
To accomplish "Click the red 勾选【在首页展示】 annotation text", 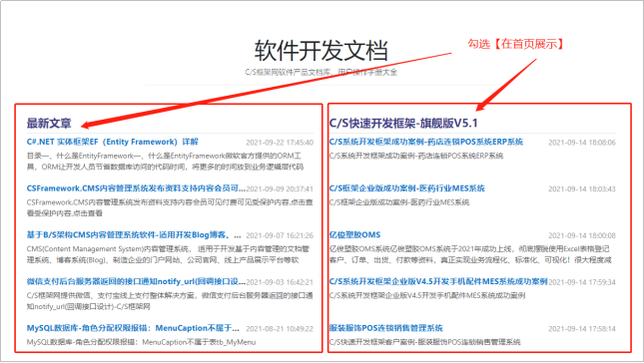I will 515,44.
